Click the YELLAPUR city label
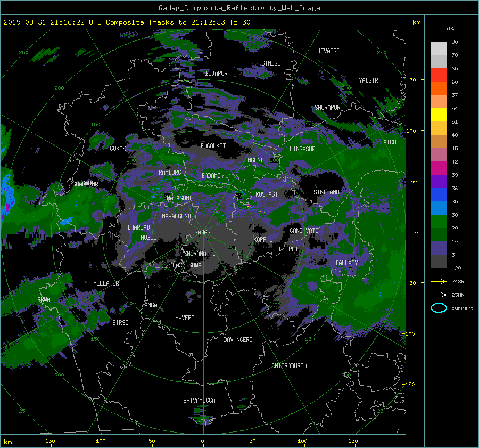 point(106,283)
